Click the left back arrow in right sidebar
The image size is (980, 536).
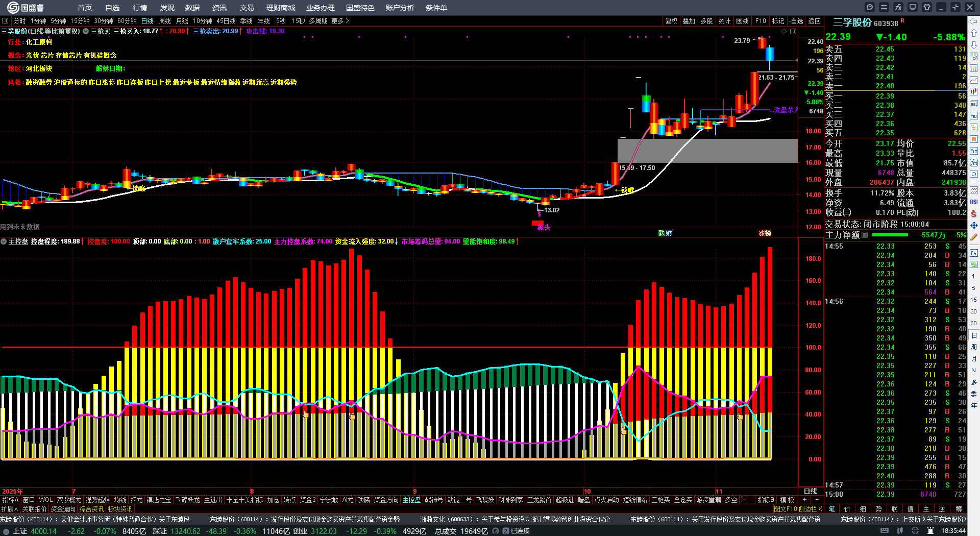coord(974,21)
